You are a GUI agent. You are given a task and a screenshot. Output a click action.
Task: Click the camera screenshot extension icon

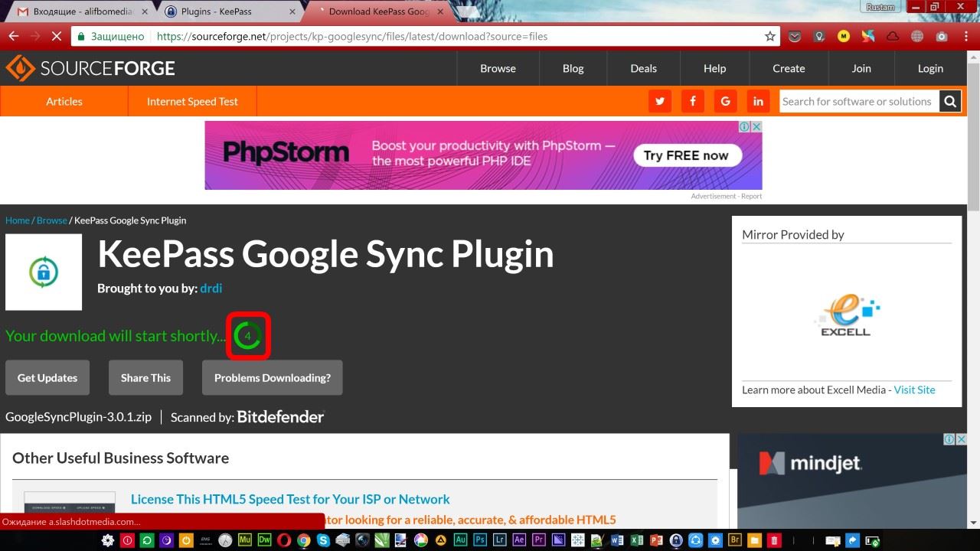pyautogui.click(x=942, y=36)
